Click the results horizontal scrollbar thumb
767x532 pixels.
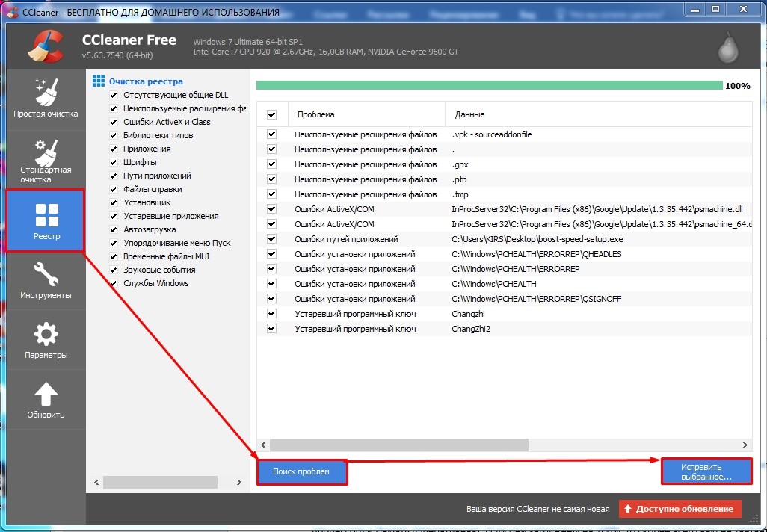pyautogui.click(x=399, y=445)
